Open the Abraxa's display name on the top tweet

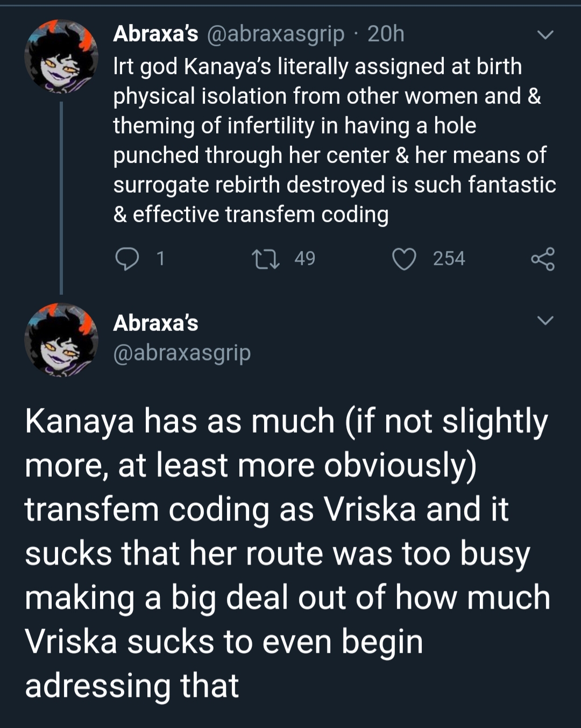pos(155,34)
